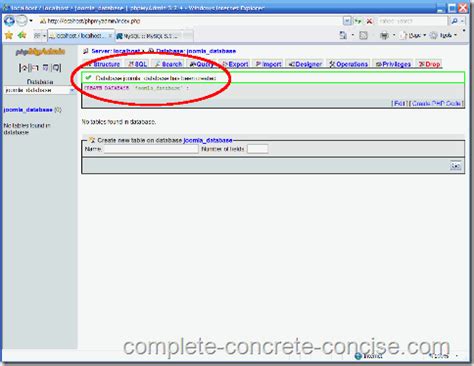Open the Tools menu

coord(443,35)
